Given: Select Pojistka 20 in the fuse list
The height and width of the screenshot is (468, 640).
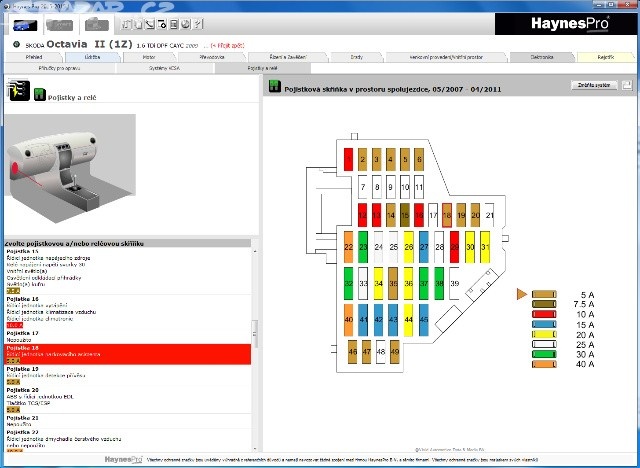Looking at the screenshot, I should [x=128, y=400].
